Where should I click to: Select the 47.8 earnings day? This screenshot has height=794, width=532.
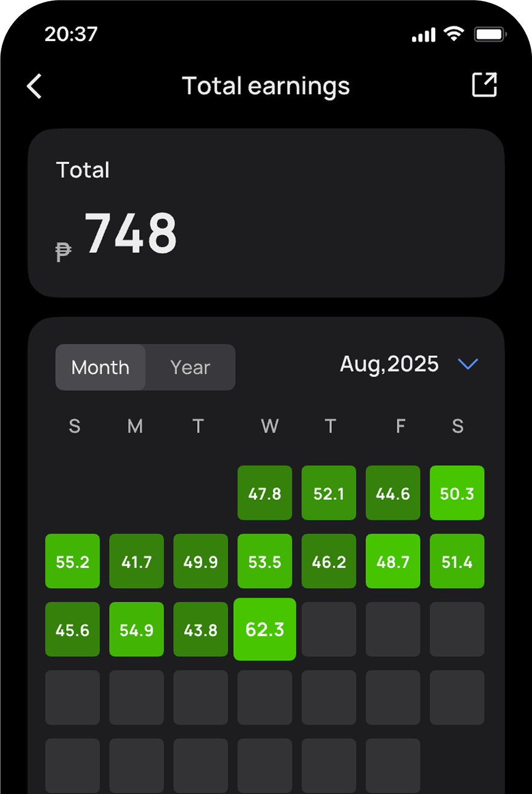264,493
